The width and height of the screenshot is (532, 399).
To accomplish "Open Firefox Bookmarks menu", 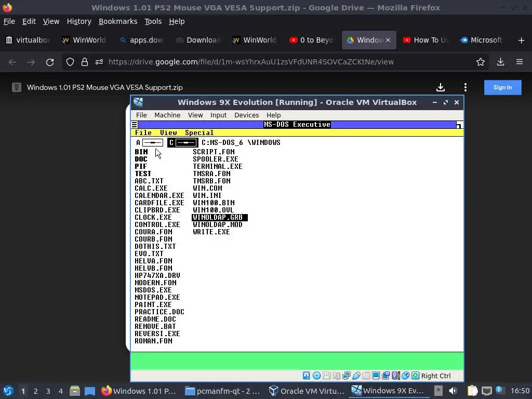I will [118, 21].
